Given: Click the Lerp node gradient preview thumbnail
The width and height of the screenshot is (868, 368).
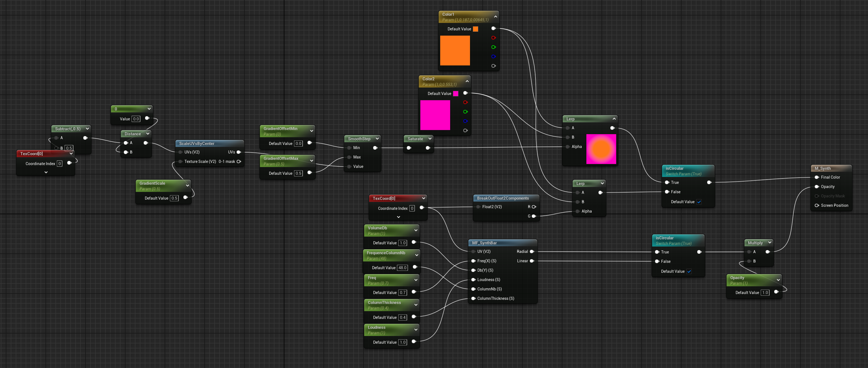Looking at the screenshot, I should pyautogui.click(x=601, y=149).
